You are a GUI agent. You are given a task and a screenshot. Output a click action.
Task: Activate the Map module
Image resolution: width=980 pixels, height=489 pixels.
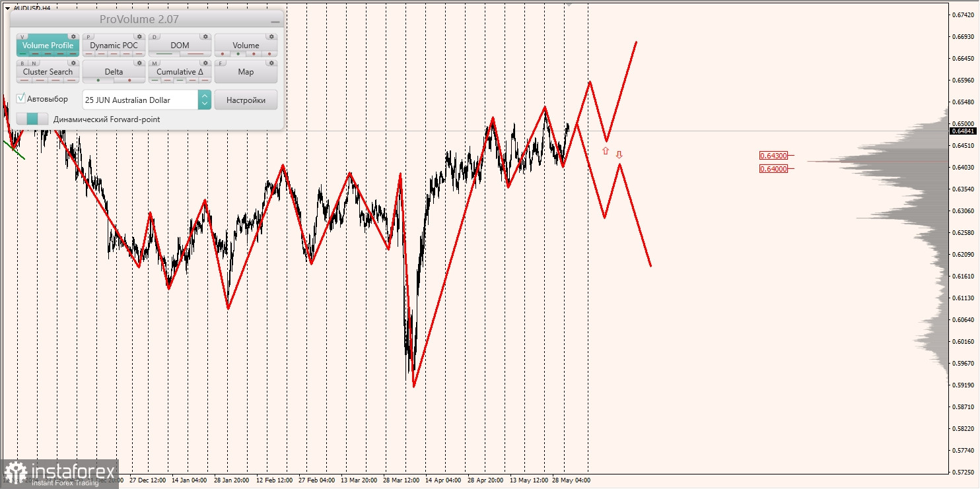pos(246,72)
